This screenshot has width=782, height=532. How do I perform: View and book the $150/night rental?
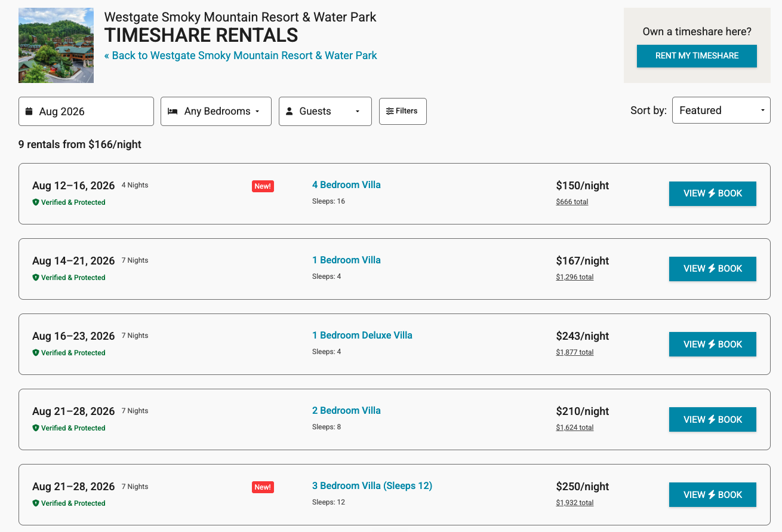[x=713, y=193]
